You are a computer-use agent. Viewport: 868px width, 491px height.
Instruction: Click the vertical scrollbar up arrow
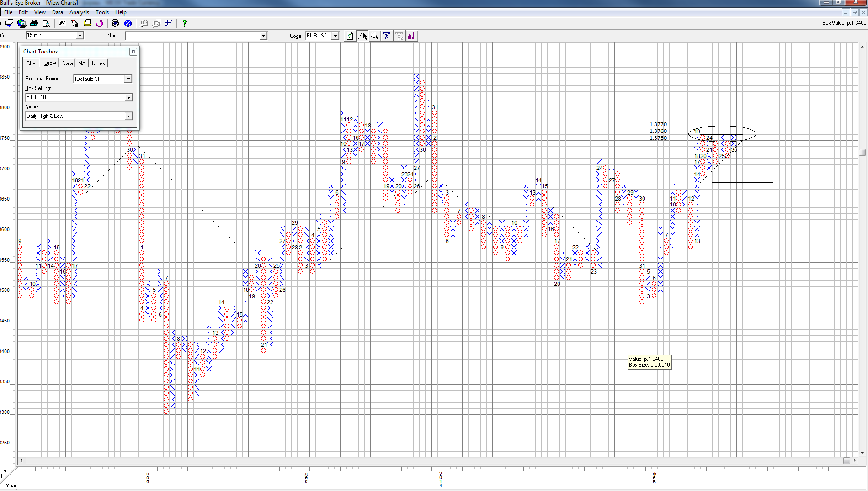[863, 47]
